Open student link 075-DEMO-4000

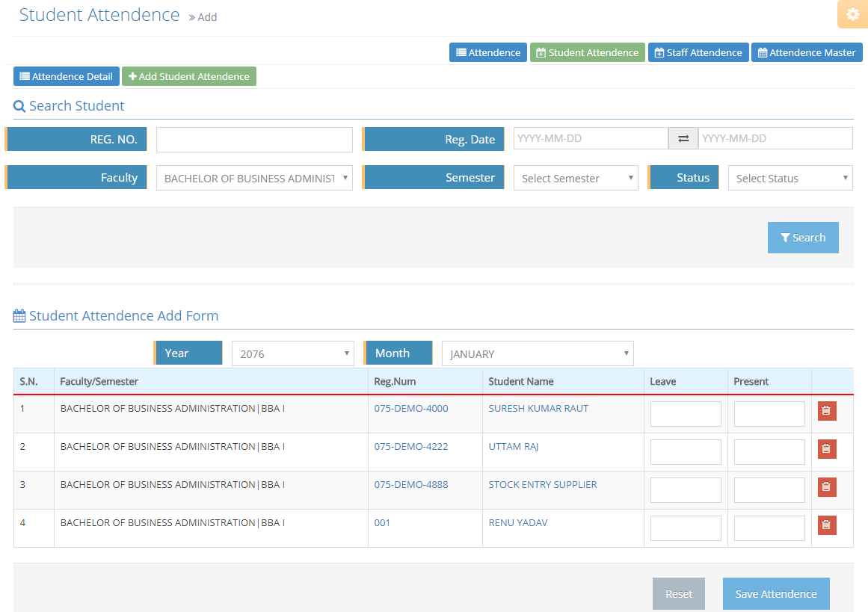click(411, 409)
